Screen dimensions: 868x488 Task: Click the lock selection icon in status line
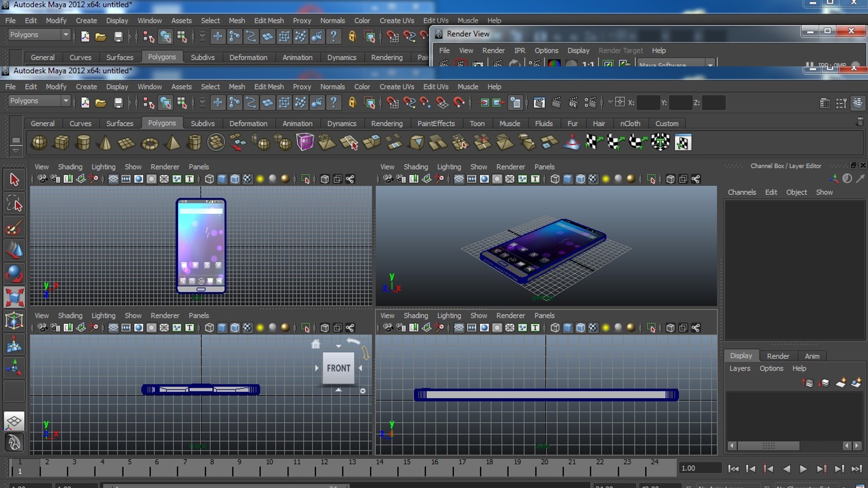tap(352, 103)
